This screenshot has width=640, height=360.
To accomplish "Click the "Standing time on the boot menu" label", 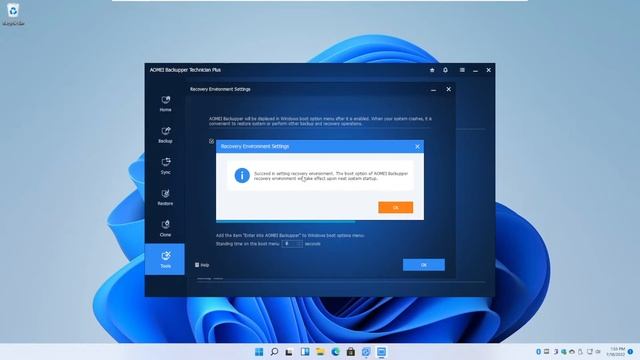I will (x=247, y=244).
